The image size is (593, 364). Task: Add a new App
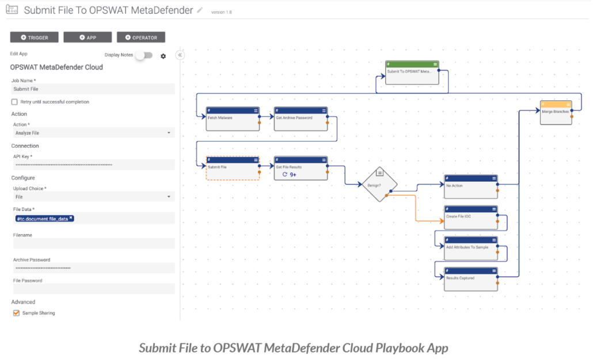click(x=88, y=37)
